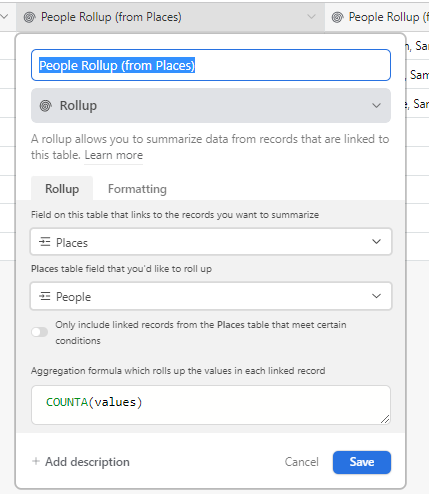Click the rollup icon in first column header
429x494 pixels.
[x=29, y=17]
